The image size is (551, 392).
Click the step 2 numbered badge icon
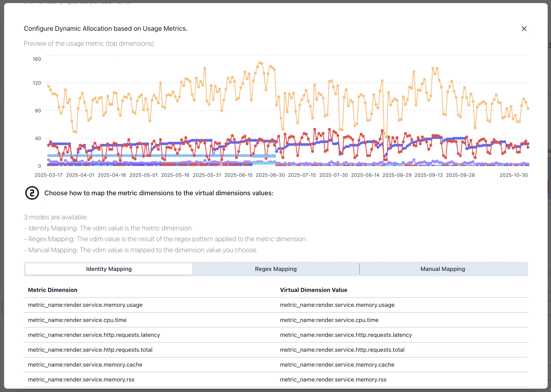tap(32, 193)
